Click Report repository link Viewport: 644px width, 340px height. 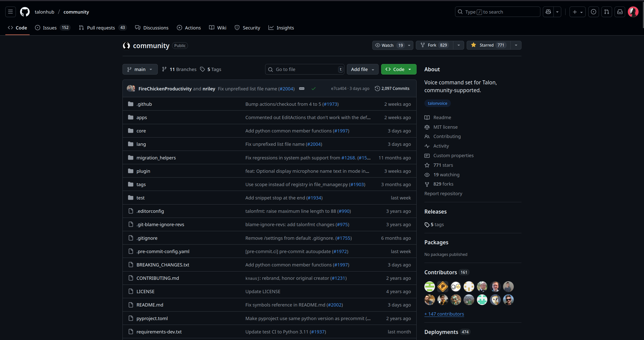click(443, 194)
